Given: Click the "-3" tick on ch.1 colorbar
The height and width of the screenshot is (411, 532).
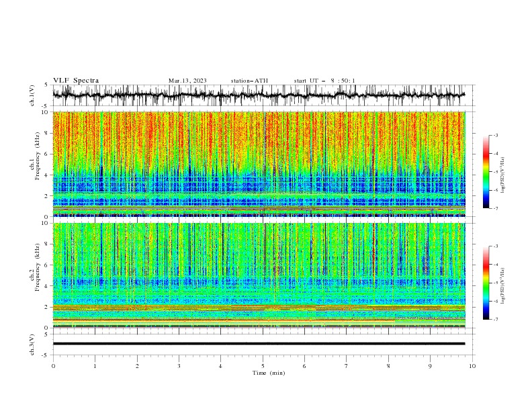Looking at the screenshot, I should 495,135.
